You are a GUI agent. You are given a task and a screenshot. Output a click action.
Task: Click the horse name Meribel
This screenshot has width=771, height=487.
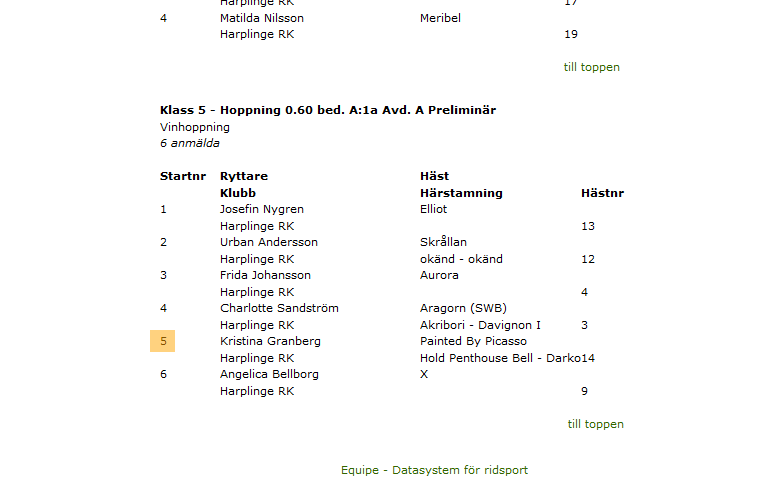click(440, 18)
